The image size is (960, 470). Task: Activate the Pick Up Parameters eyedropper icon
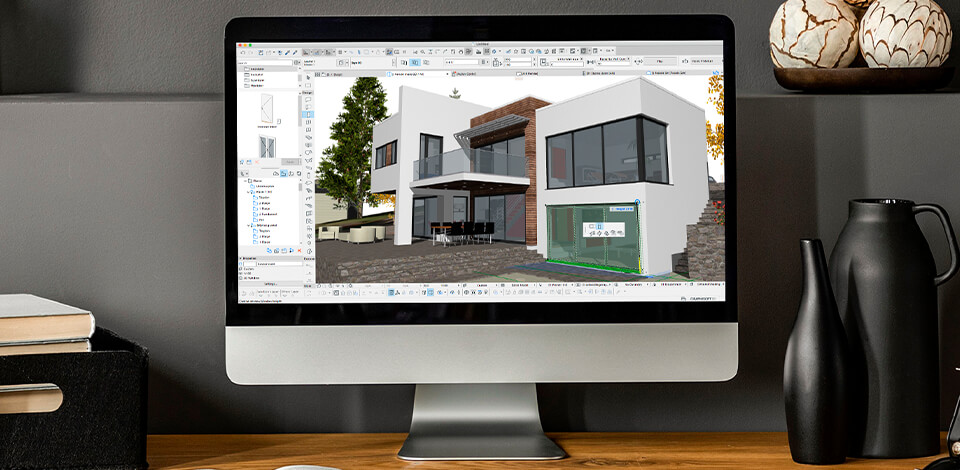tap(287, 52)
